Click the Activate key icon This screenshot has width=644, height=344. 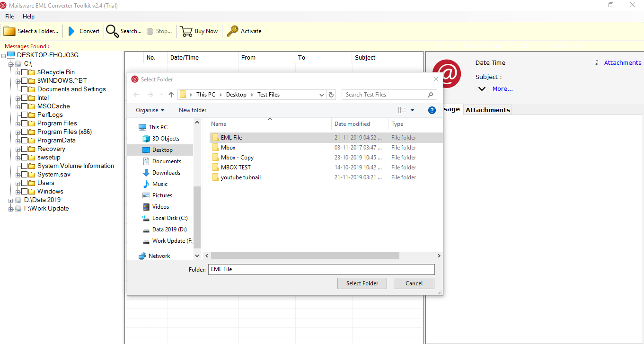pyautogui.click(x=232, y=31)
